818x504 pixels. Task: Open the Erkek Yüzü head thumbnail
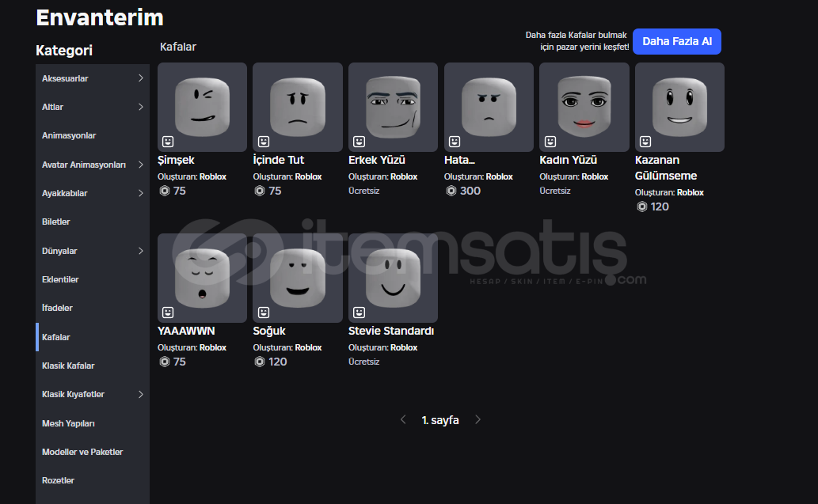[394, 108]
